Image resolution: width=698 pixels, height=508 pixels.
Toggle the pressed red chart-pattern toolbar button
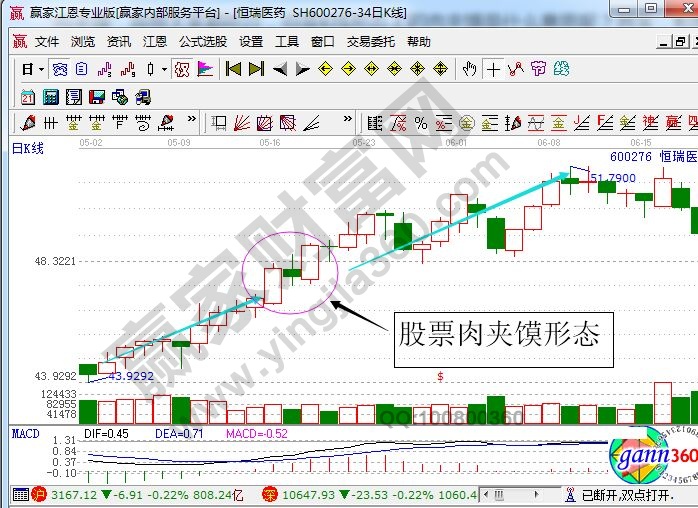click(x=181, y=69)
